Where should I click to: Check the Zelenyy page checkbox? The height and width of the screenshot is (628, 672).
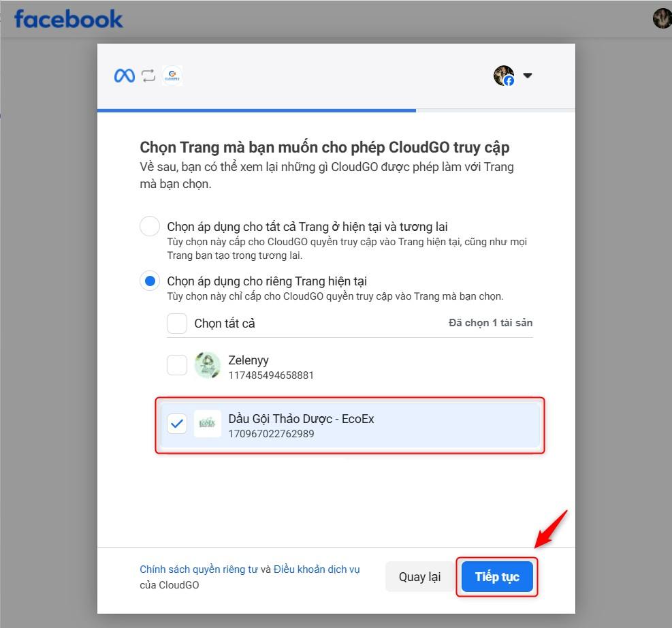click(177, 365)
